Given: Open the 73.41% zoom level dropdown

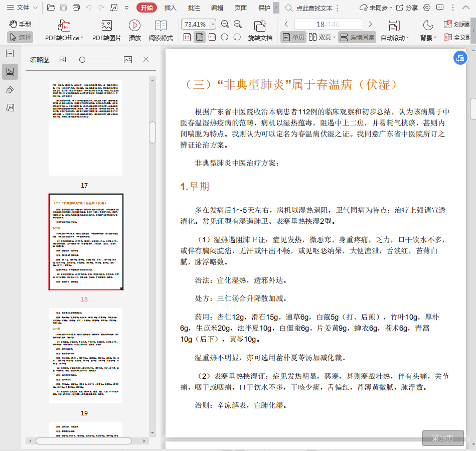Looking at the screenshot, I should tap(213, 25).
